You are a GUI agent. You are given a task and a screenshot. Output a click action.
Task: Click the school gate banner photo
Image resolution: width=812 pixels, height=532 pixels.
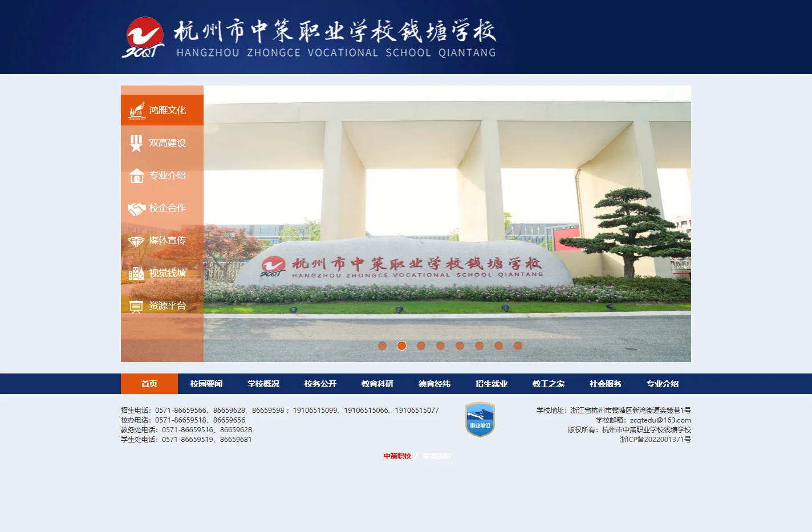coord(447,224)
